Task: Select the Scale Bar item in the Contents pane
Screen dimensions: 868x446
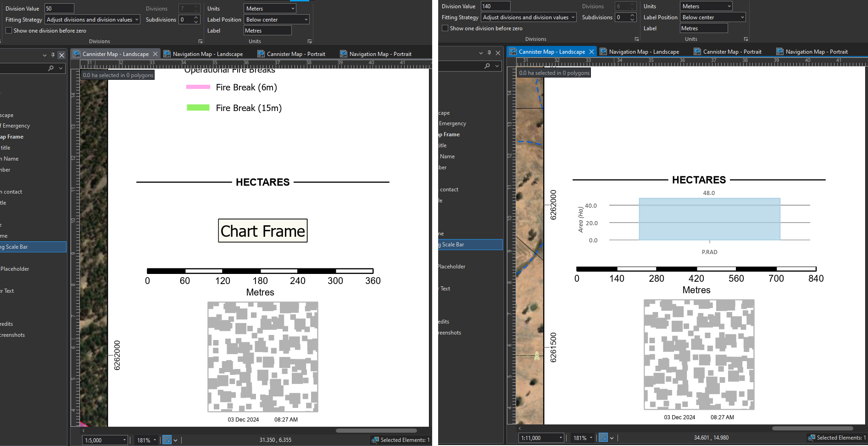Action: [28, 246]
